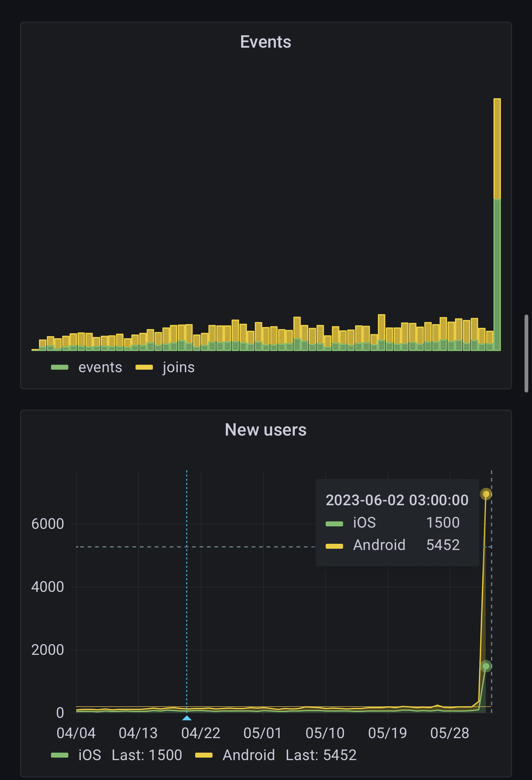Click the green iOS legend color swatch

point(60,755)
